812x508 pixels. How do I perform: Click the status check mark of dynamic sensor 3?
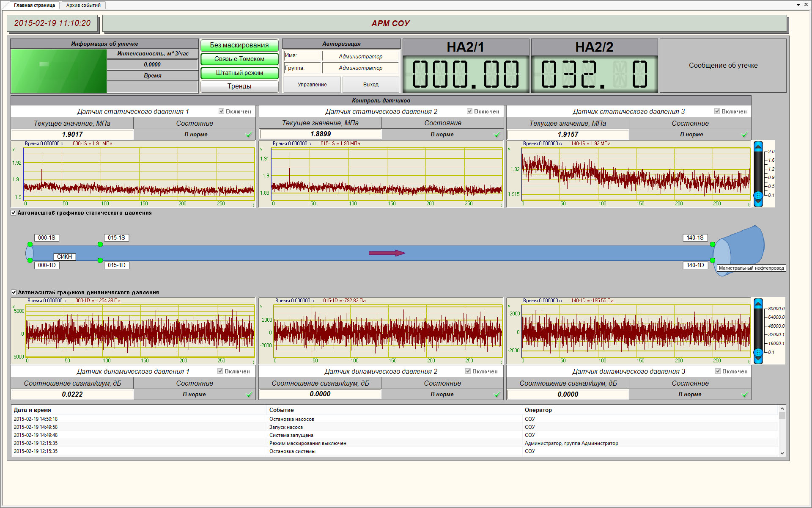(x=744, y=395)
